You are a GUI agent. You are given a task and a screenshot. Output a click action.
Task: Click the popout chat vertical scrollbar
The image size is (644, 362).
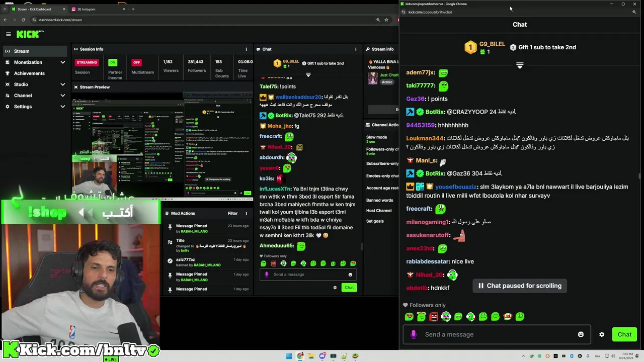640,176
